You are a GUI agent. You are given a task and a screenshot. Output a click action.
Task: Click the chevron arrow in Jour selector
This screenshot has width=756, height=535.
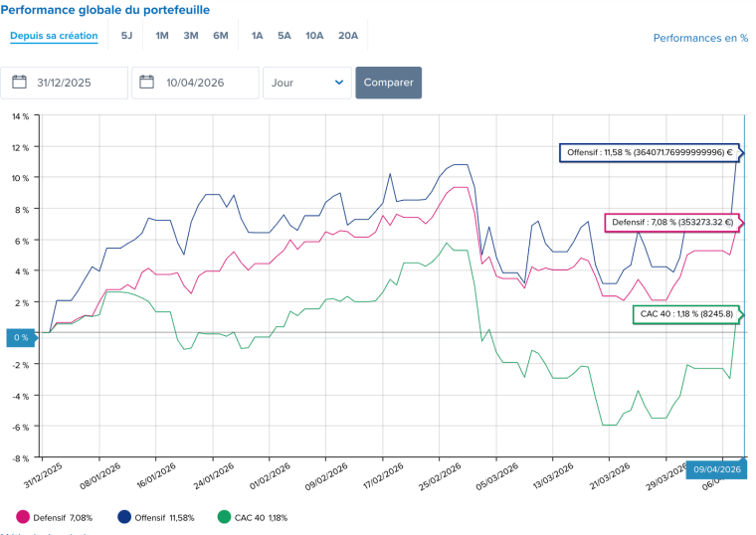(339, 83)
